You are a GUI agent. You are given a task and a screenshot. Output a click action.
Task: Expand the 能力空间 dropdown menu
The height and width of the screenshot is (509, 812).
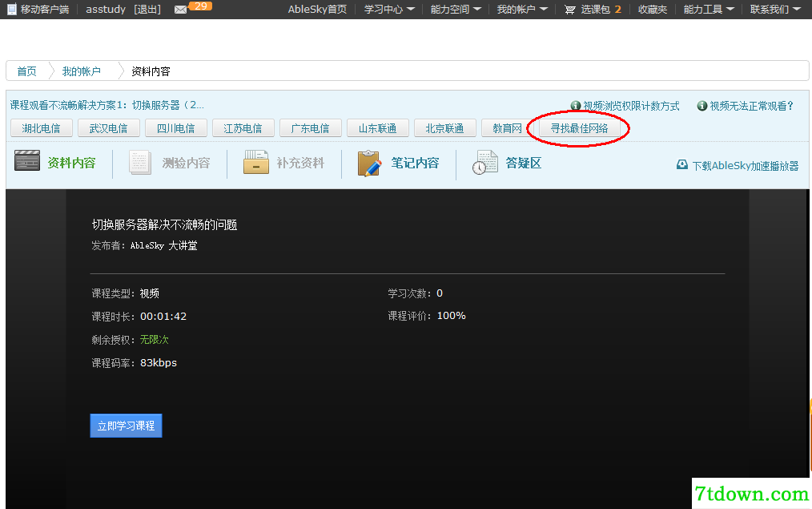tap(456, 10)
